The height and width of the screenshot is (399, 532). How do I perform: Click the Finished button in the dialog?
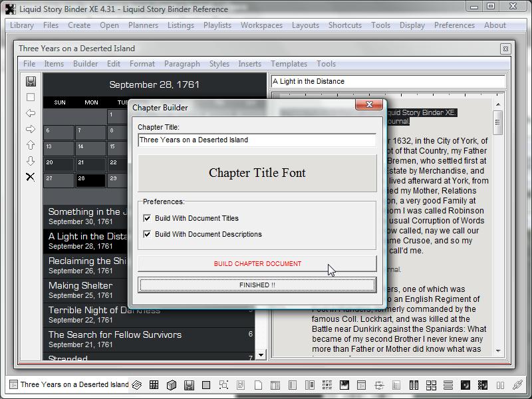(x=257, y=285)
